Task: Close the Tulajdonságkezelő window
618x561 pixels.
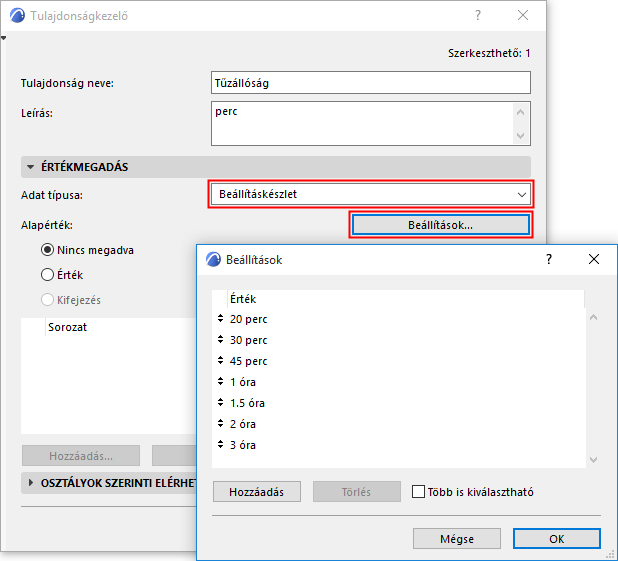Action: [x=523, y=15]
